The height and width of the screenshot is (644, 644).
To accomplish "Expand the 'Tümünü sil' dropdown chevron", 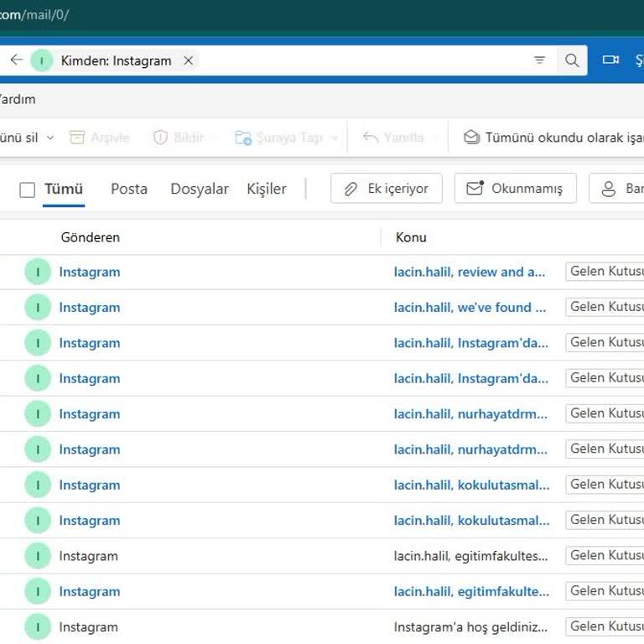I will click(50, 138).
